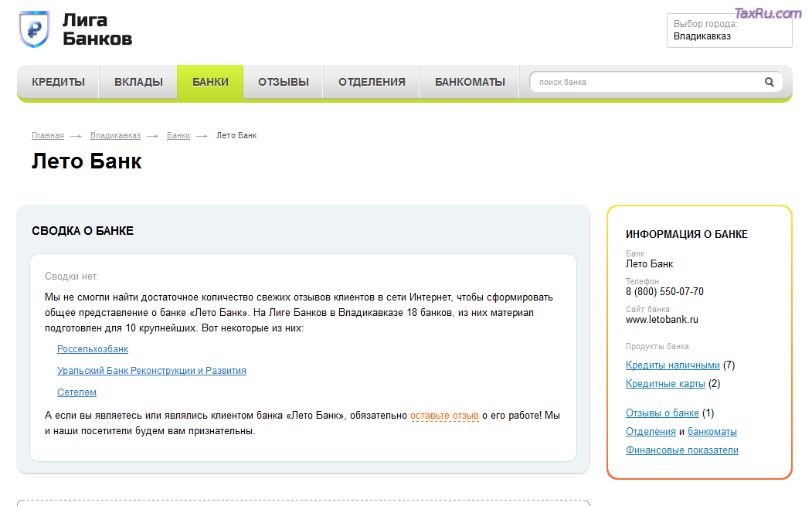Select the БАНКИ tab
Image resolution: width=812 pixels, height=506 pixels.
click(x=210, y=82)
